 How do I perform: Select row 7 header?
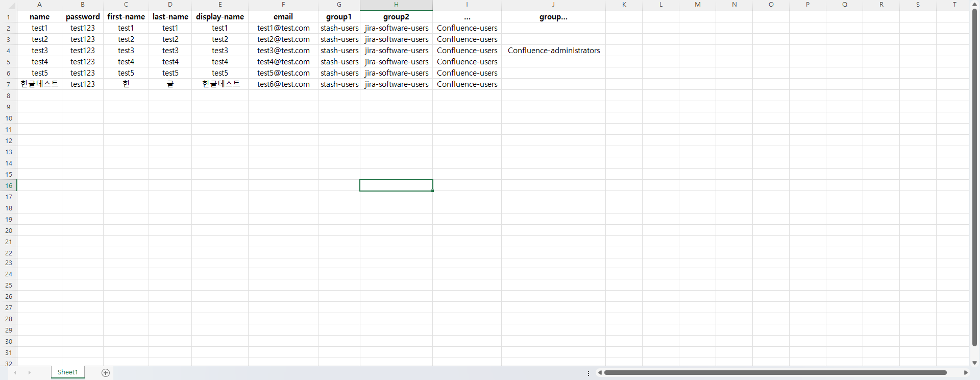click(9, 84)
